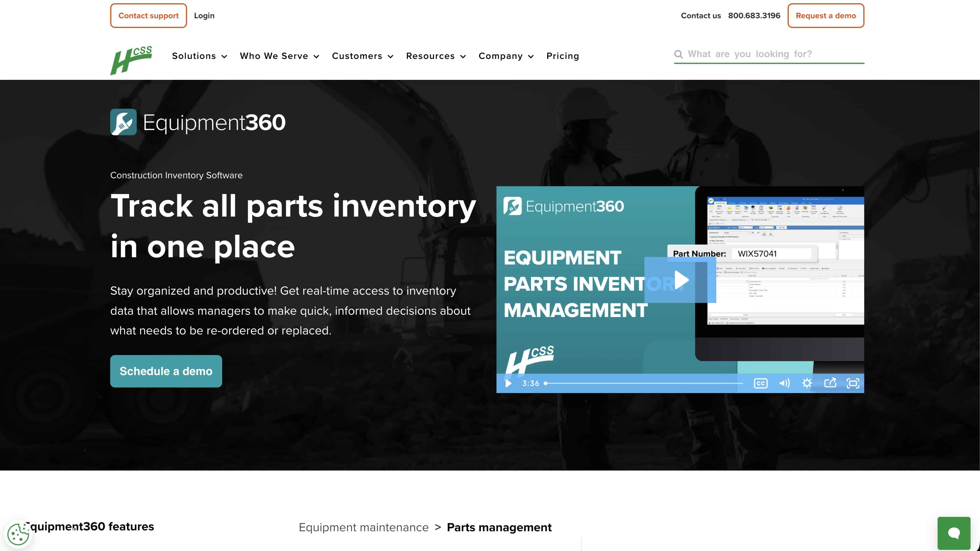
Task: Click the Contact support button
Action: point(149,16)
